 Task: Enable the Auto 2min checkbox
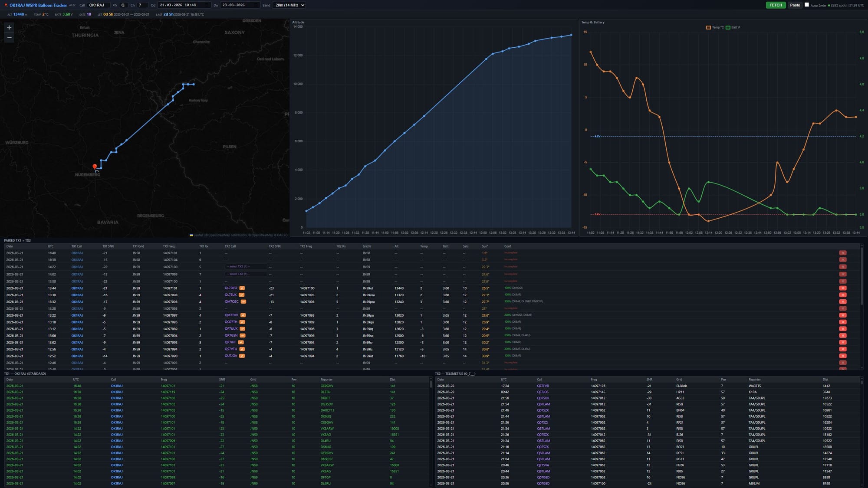[807, 5]
